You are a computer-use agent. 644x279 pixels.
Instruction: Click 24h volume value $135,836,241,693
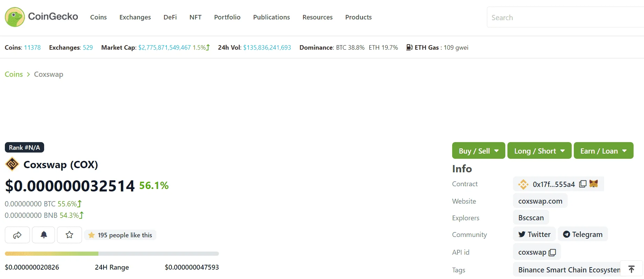tap(267, 48)
